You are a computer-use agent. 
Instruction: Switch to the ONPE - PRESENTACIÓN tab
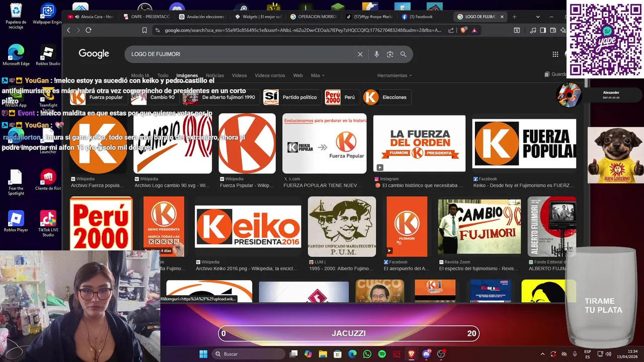[x=146, y=17]
